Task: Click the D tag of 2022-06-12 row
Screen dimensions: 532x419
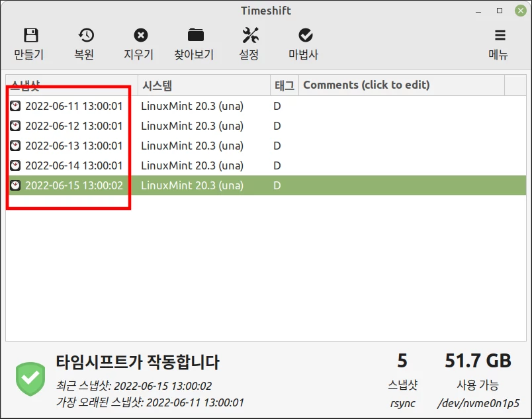Action: coord(277,126)
